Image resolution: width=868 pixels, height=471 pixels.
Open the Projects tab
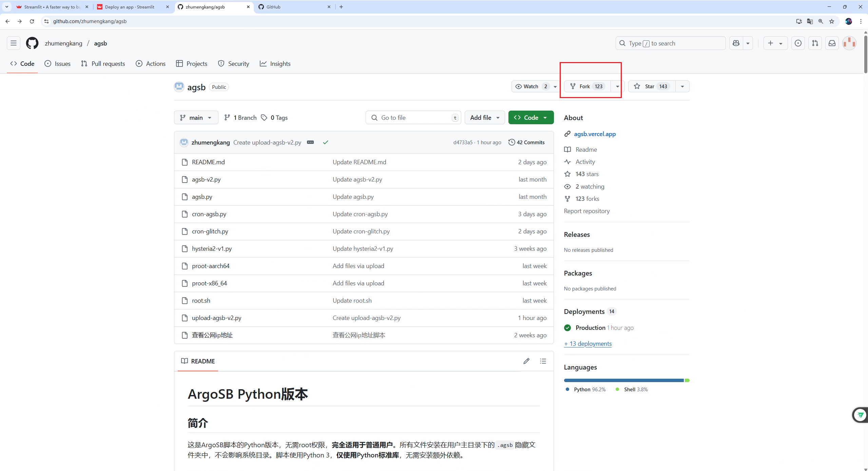click(x=192, y=63)
